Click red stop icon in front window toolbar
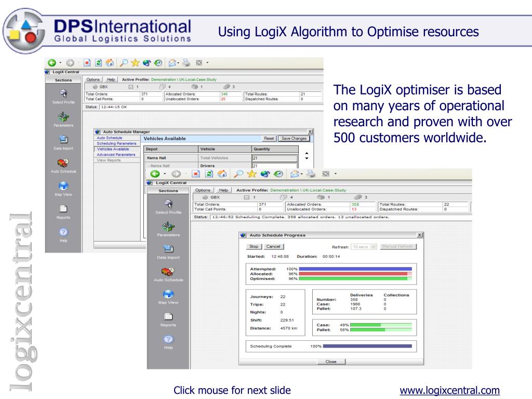This screenshot has height=399, width=532. point(196,174)
